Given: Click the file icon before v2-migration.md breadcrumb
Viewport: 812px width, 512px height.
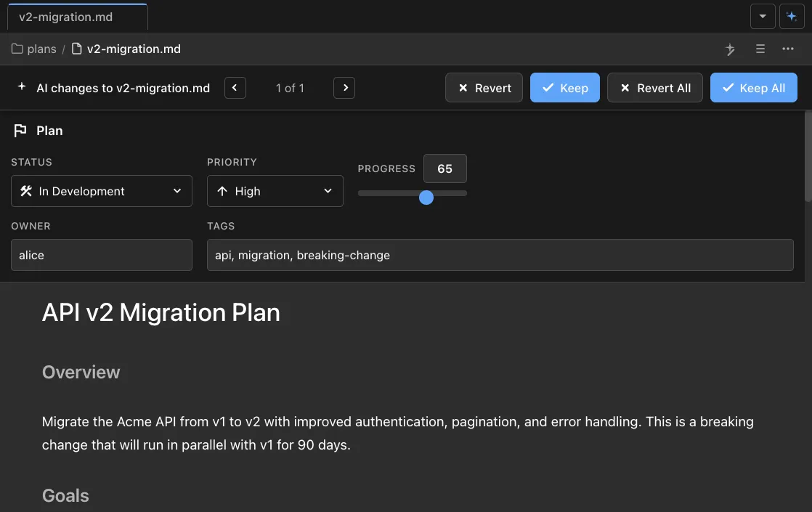Looking at the screenshot, I should 76,49.
